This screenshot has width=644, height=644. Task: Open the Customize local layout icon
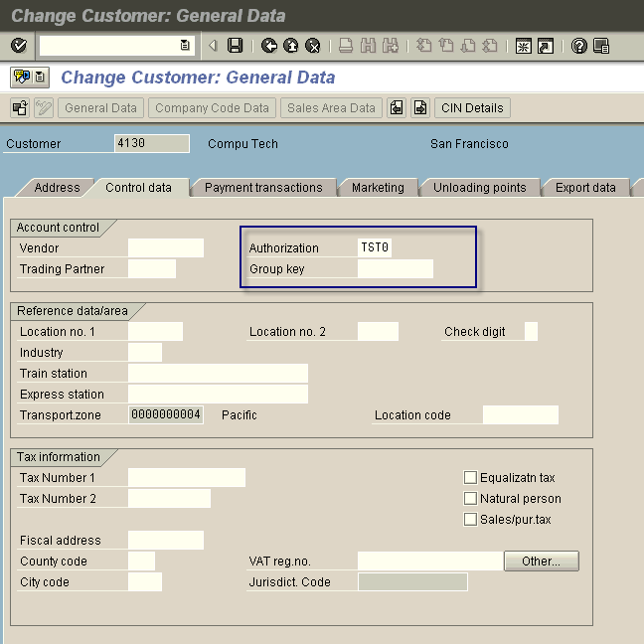601,46
